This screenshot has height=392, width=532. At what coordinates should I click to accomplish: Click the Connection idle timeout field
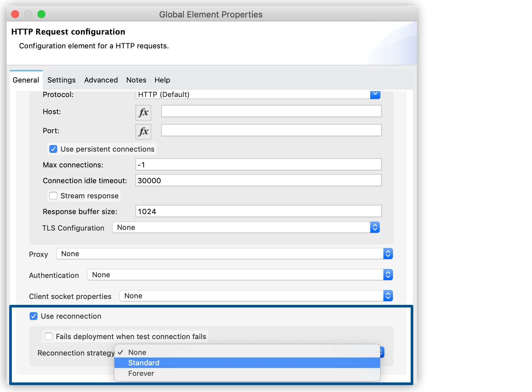[258, 180]
